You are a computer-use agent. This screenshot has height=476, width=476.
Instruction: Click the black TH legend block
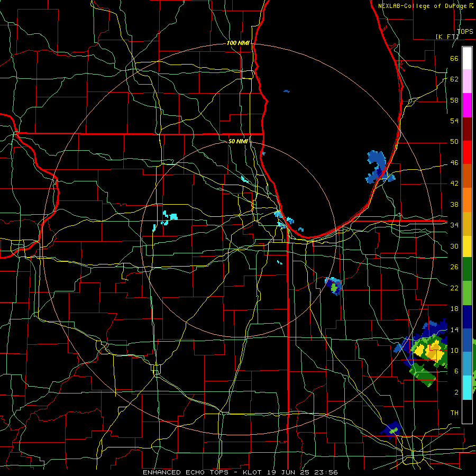pos(467,411)
